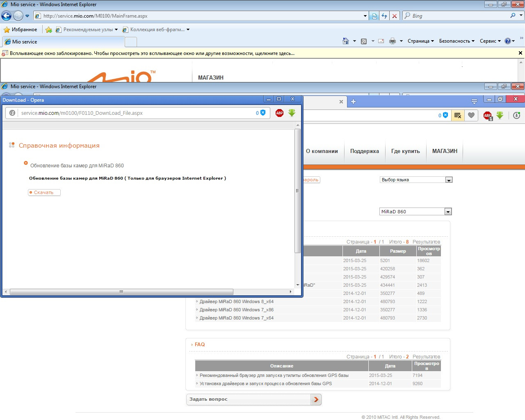Click the site info globe in popup address bar
Screen dimensions: 525x420
point(12,113)
